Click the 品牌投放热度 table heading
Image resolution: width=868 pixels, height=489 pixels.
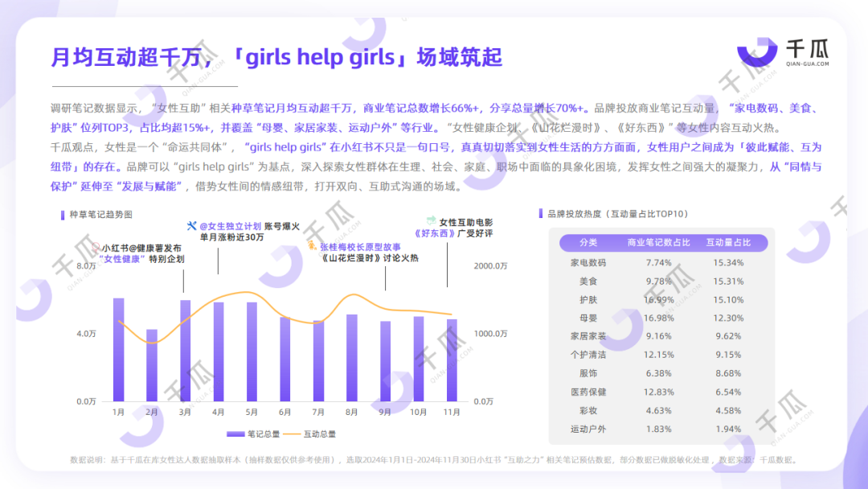pyautogui.click(x=618, y=214)
